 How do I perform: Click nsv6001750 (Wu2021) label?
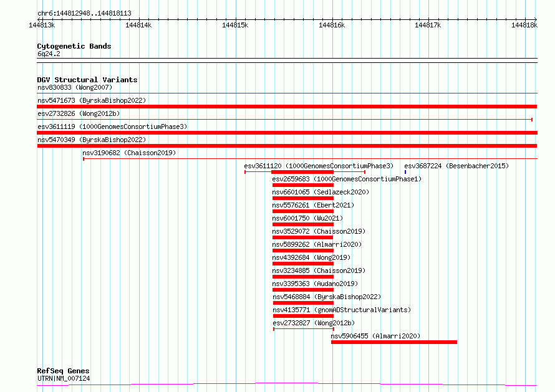(x=307, y=218)
